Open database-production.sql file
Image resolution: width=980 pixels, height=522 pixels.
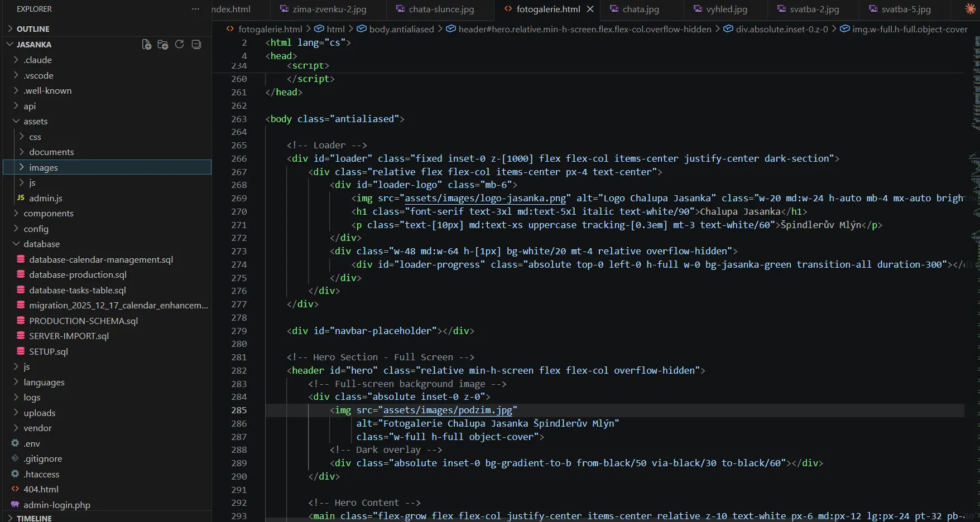click(x=78, y=274)
